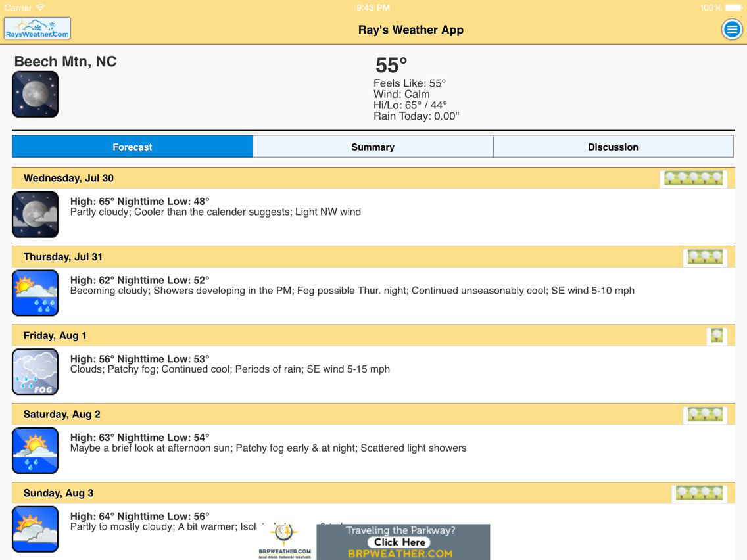This screenshot has width=747, height=560.
Task: Tap High: 64° Nighttime Low: 56° line
Action: [x=139, y=516]
